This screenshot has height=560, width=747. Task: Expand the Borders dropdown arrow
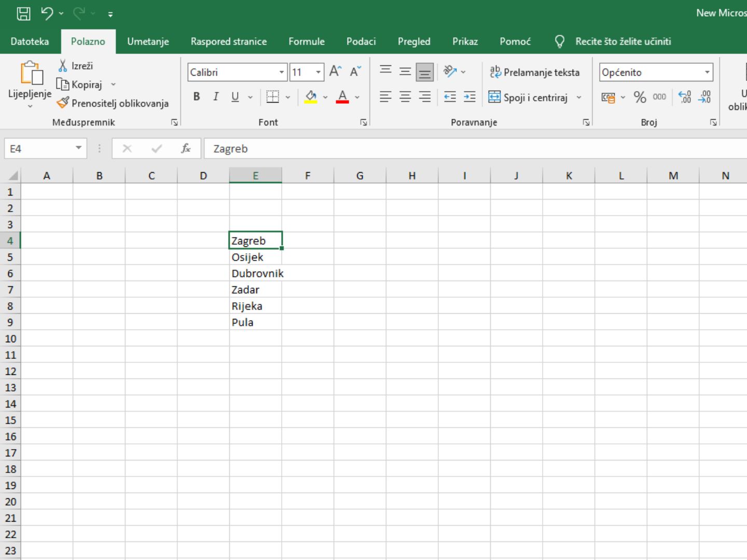287,97
